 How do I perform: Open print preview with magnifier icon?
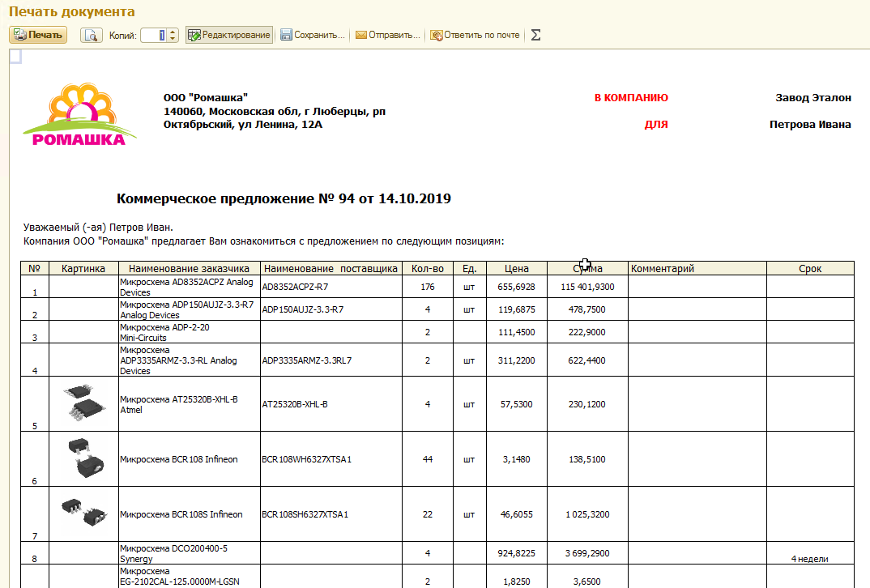[91, 35]
